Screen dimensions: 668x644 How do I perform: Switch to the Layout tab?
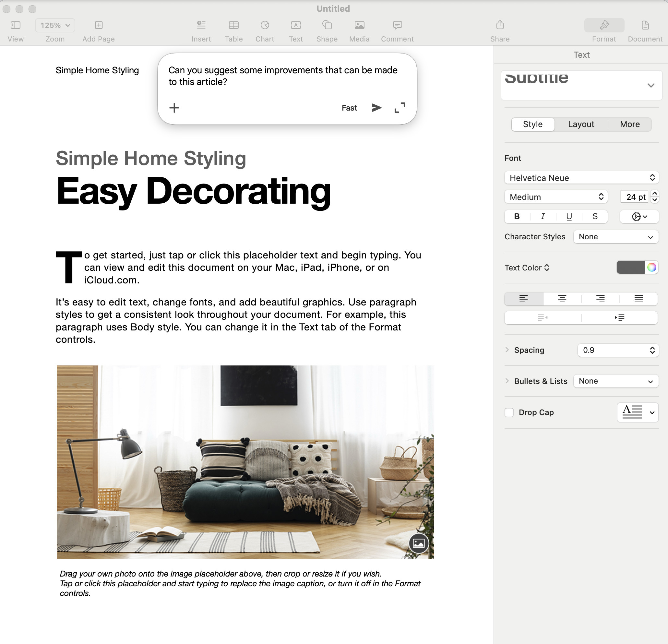(581, 124)
